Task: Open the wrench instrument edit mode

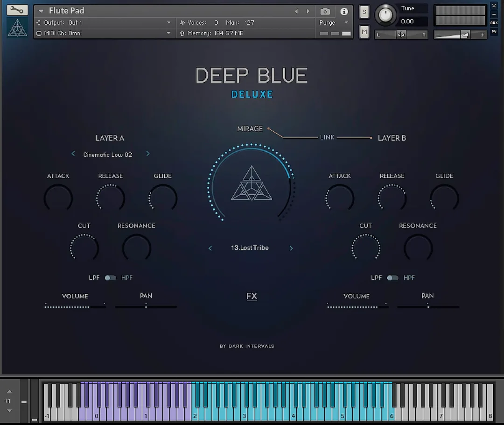Action: coord(17,10)
